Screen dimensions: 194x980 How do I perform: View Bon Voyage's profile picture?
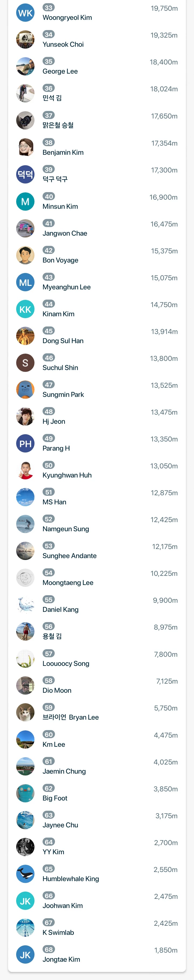click(25, 255)
